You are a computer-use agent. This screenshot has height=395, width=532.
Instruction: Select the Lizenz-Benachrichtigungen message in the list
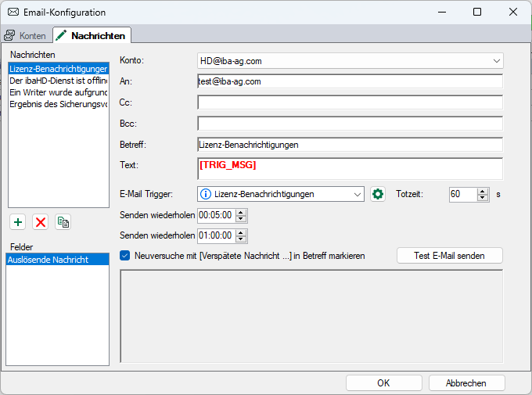(59, 69)
